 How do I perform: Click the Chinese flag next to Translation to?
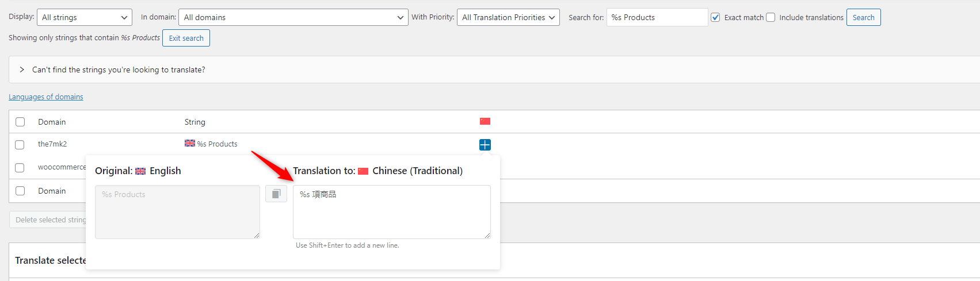tap(363, 171)
